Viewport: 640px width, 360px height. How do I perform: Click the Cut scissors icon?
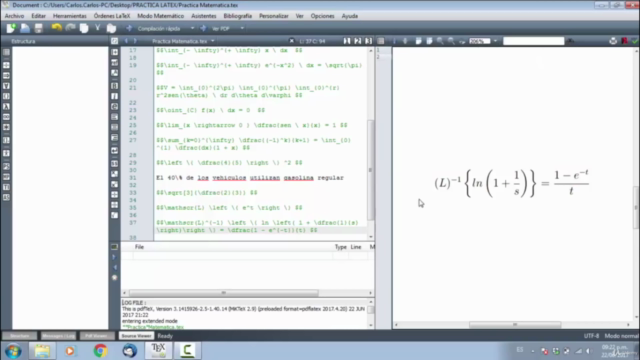pyautogui.click(x=98, y=28)
